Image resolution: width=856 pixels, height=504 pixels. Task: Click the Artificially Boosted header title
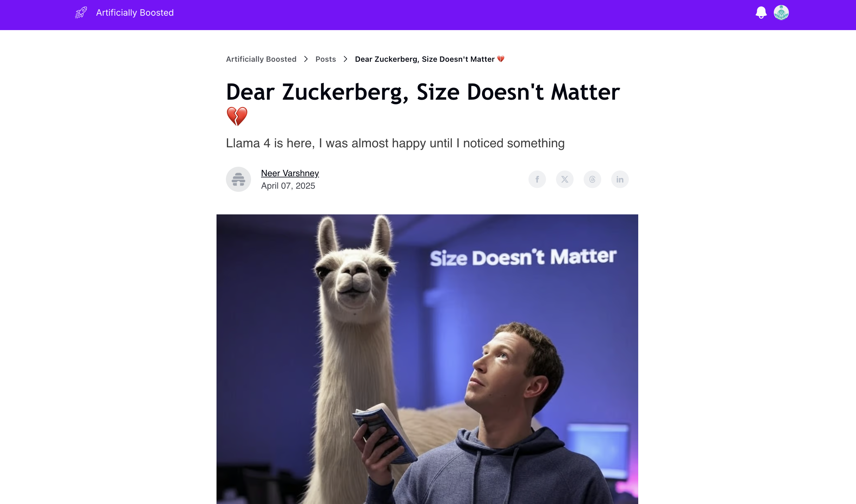coord(135,13)
